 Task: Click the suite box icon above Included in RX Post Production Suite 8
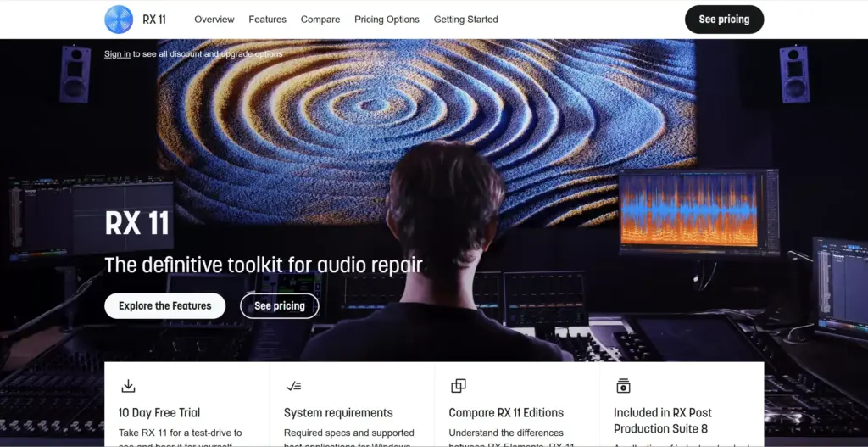[x=623, y=386]
